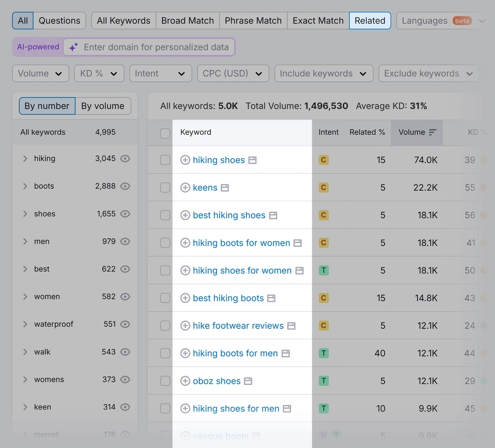Screen dimensions: 495x448
Task: Click plus icon beside best hiking boots
Action: click(x=185, y=298)
